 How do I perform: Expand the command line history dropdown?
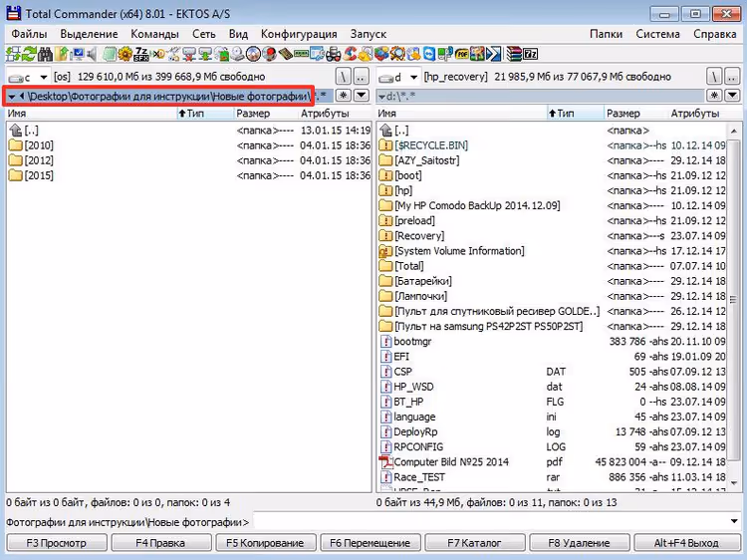(x=734, y=521)
